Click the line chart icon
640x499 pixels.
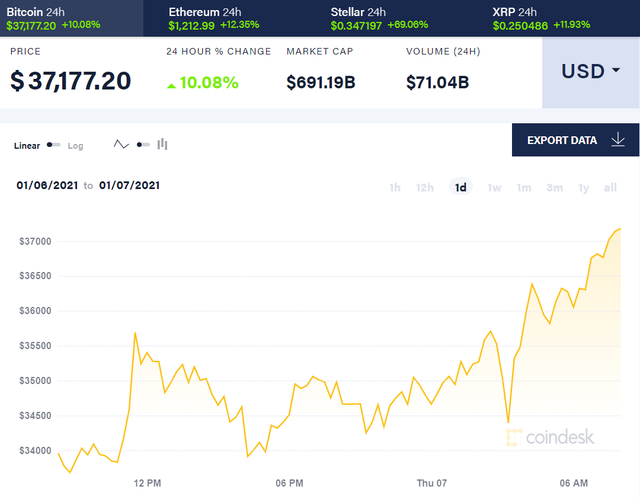click(121, 144)
